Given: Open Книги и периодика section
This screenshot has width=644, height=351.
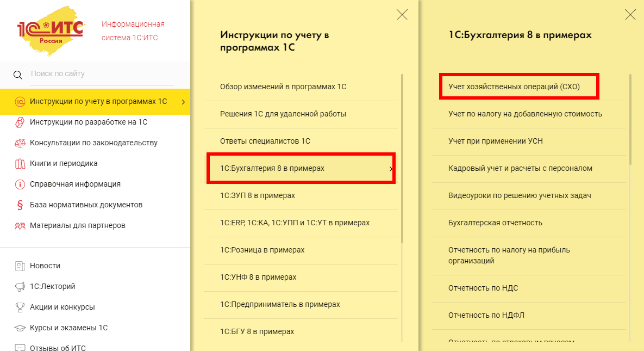Looking at the screenshot, I should click(64, 163).
